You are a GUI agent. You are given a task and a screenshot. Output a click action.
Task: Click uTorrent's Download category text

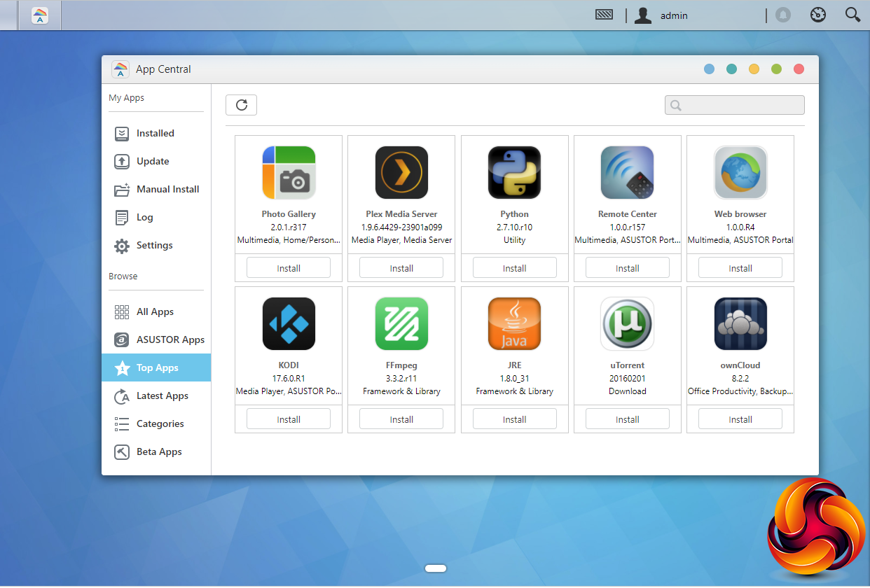click(x=628, y=391)
